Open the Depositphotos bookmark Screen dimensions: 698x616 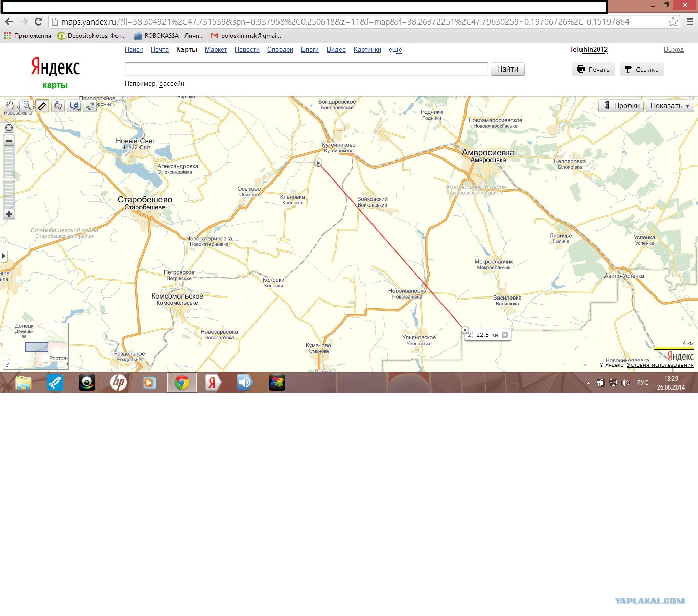pos(92,36)
